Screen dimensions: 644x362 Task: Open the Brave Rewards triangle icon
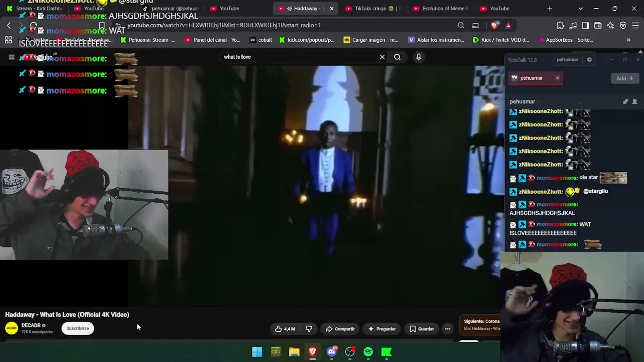click(508, 25)
